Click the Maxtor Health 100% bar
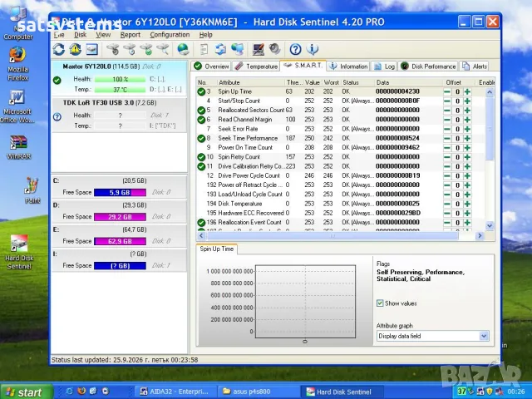Screen dimensions: 532x399 click(120, 80)
